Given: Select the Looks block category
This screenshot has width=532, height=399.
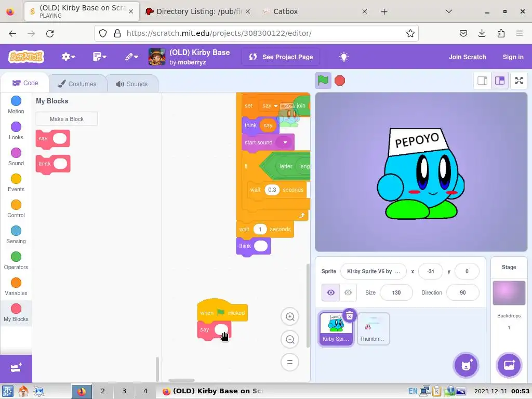Looking at the screenshot, I should pos(16,131).
